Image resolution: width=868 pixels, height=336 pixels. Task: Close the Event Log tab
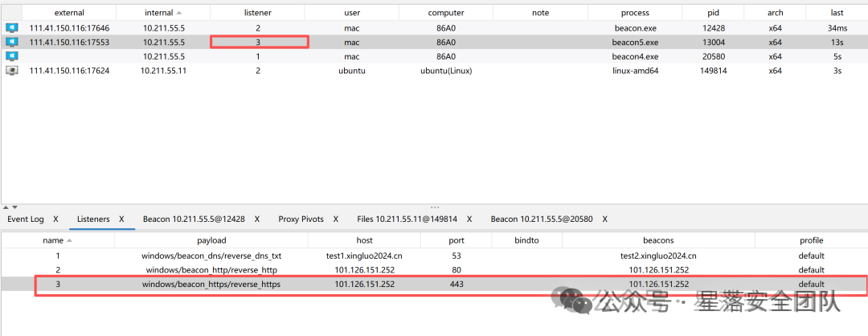(x=55, y=219)
